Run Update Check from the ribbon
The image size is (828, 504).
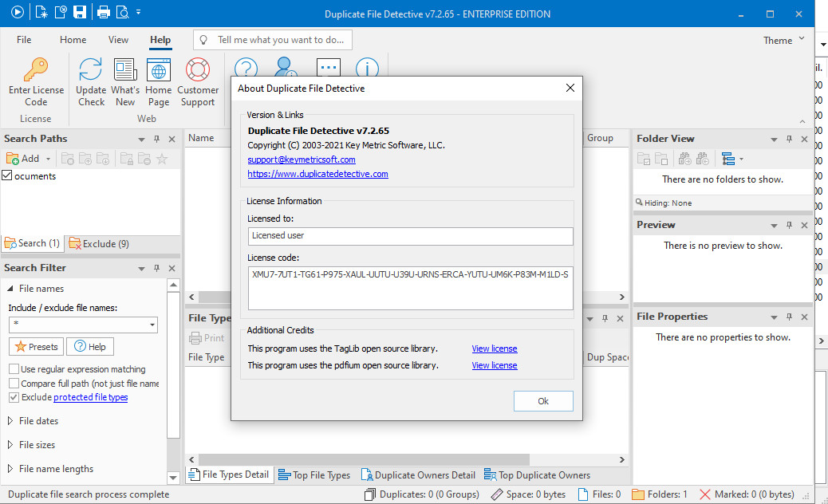pyautogui.click(x=91, y=82)
